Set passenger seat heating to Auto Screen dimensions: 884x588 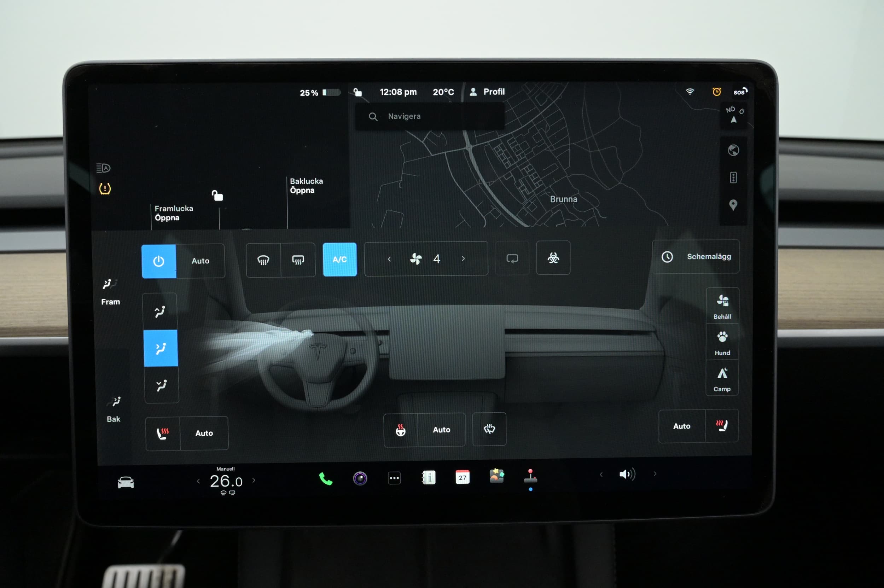pos(681,426)
